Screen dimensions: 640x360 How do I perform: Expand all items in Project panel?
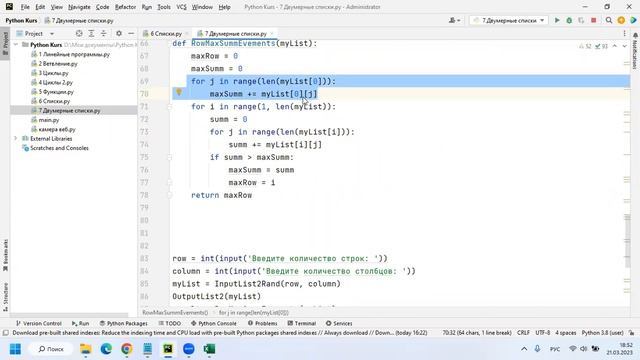(x=91, y=33)
